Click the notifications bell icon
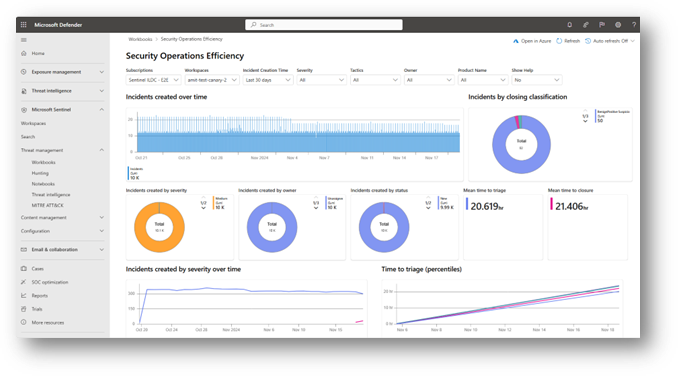Image resolution: width=678 pixels, height=376 pixels. [x=569, y=25]
